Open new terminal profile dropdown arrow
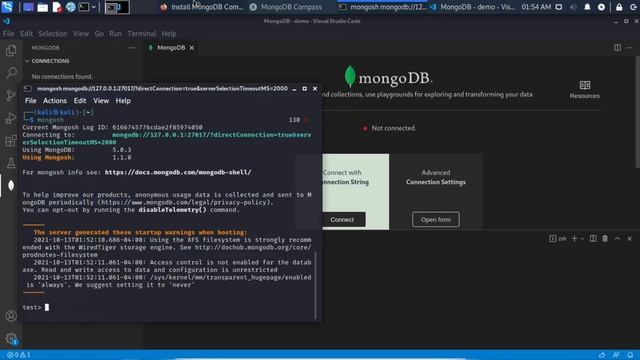640x360 pixels. click(x=582, y=238)
